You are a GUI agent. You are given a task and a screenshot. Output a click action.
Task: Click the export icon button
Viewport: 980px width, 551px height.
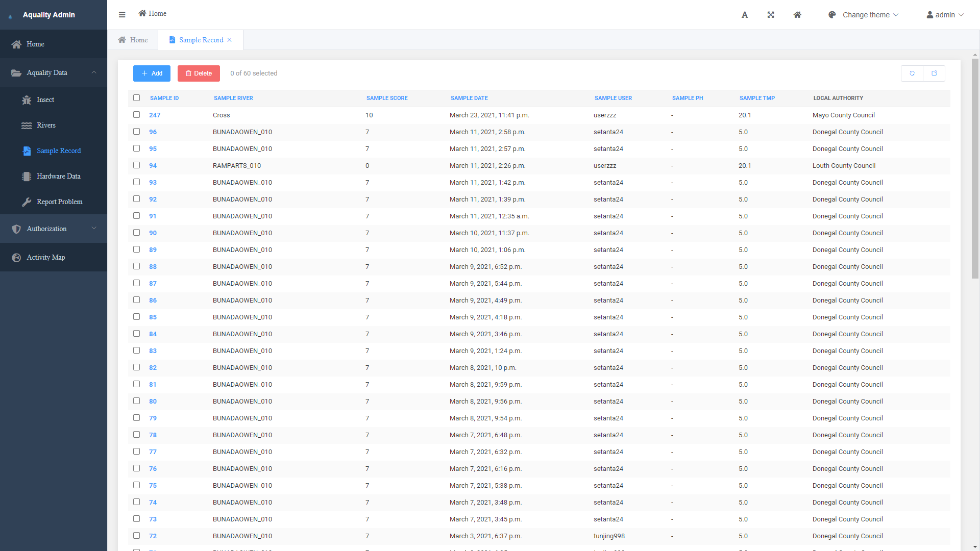coord(934,73)
